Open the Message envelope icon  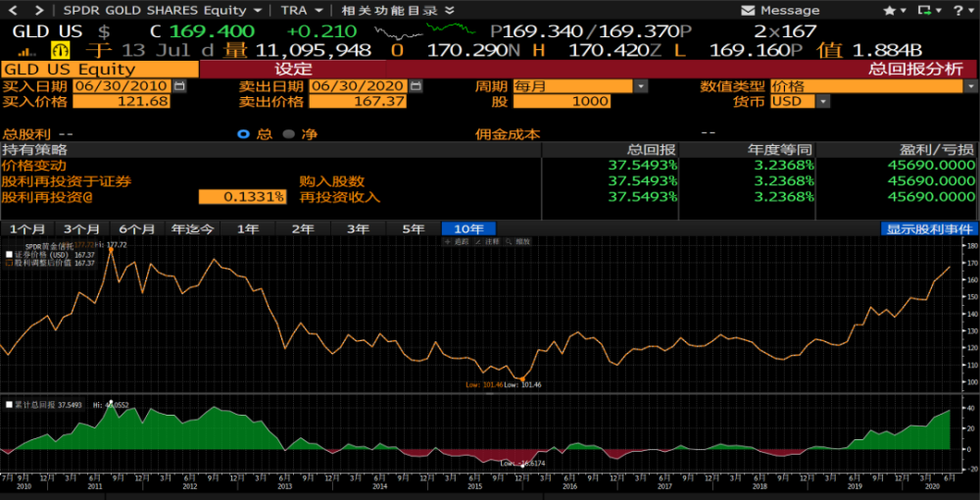[x=748, y=11]
